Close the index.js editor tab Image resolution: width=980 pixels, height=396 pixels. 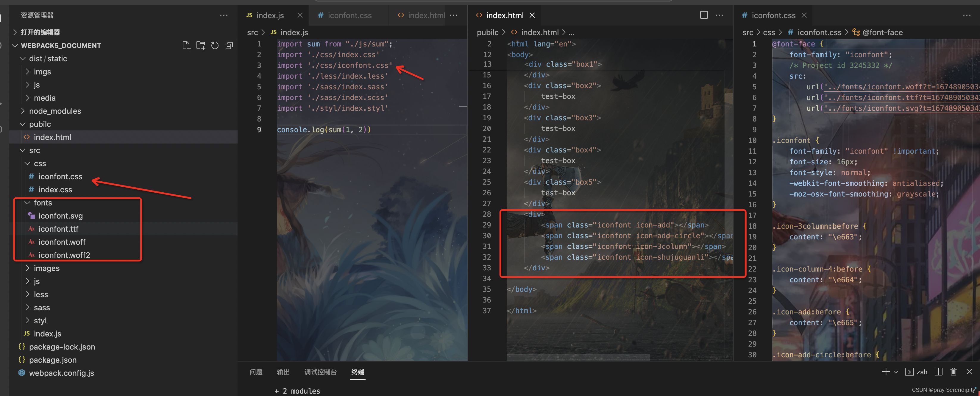coord(300,15)
